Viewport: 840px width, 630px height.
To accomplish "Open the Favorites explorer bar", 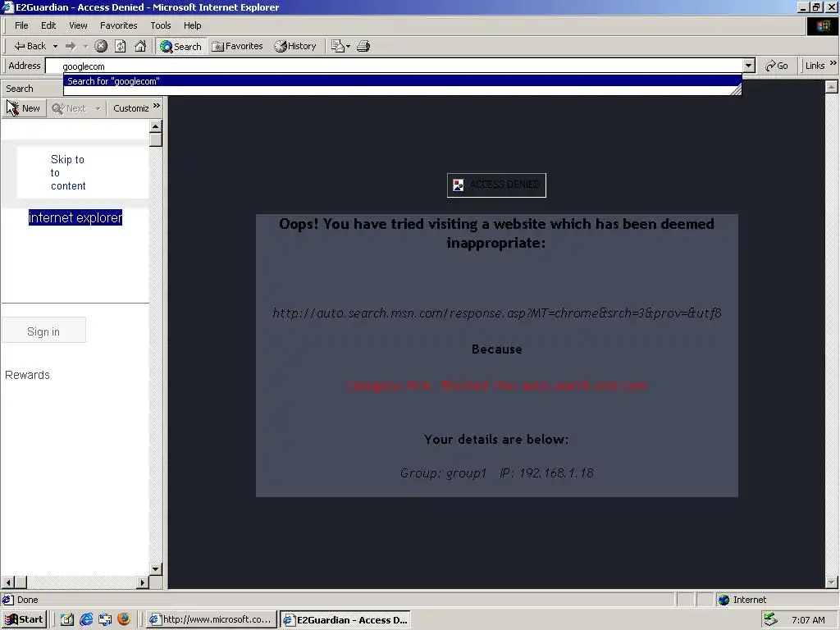I will [x=237, y=46].
